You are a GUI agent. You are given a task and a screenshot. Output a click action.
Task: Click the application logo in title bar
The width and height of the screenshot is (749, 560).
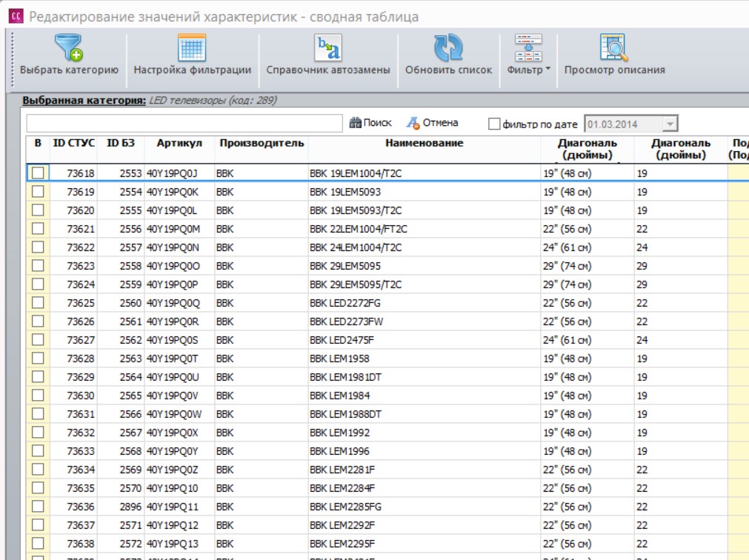(x=16, y=16)
